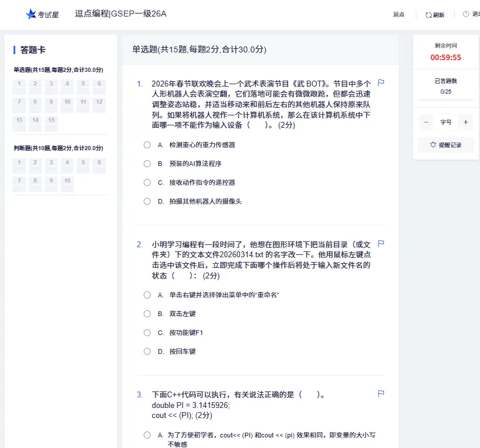Choose question 2 option C 按功能键F1
The image size is (480, 448).
tap(147, 333)
